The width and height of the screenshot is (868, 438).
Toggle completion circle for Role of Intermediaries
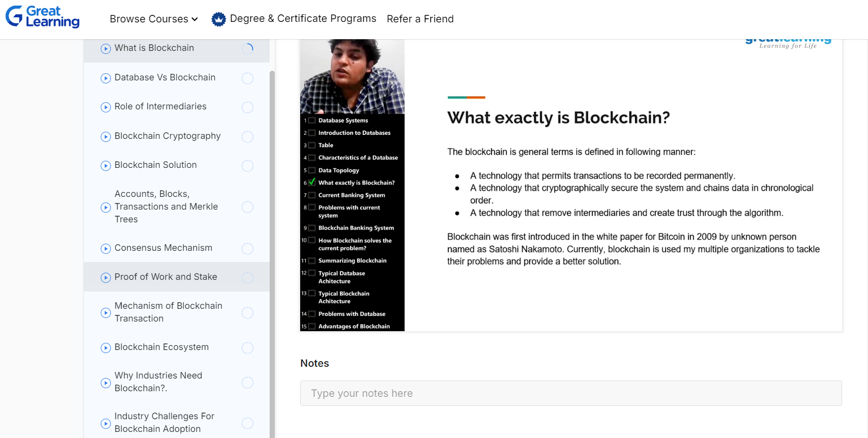coord(248,107)
